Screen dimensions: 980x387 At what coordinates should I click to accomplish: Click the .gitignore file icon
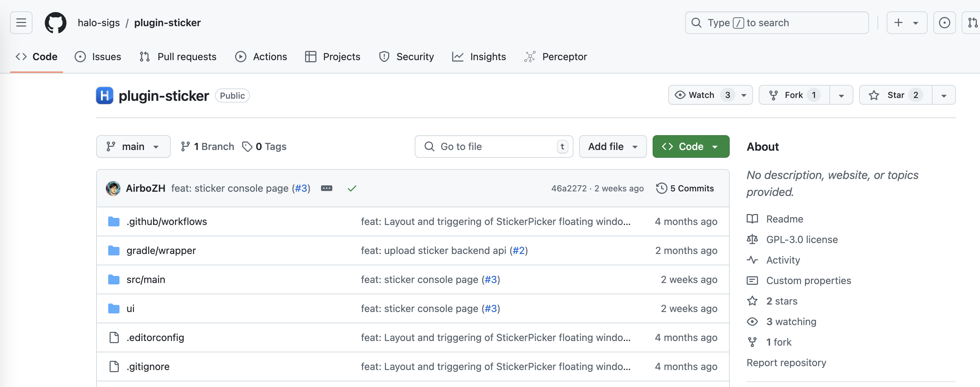pyautogui.click(x=114, y=366)
